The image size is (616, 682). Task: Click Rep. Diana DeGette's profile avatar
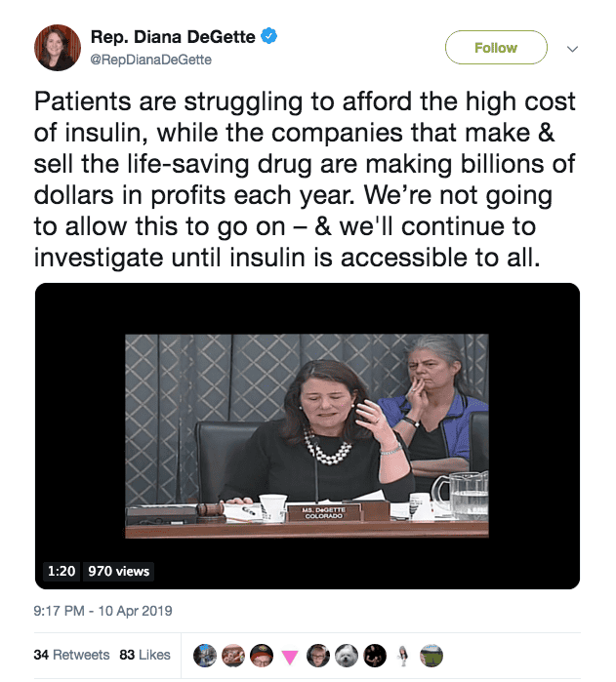click(58, 48)
